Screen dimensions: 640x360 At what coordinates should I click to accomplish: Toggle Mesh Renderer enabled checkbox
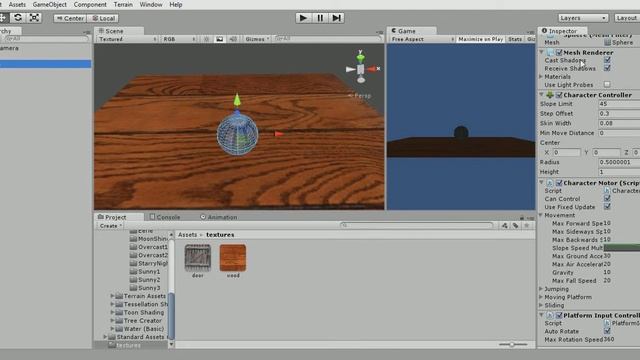pyautogui.click(x=559, y=52)
